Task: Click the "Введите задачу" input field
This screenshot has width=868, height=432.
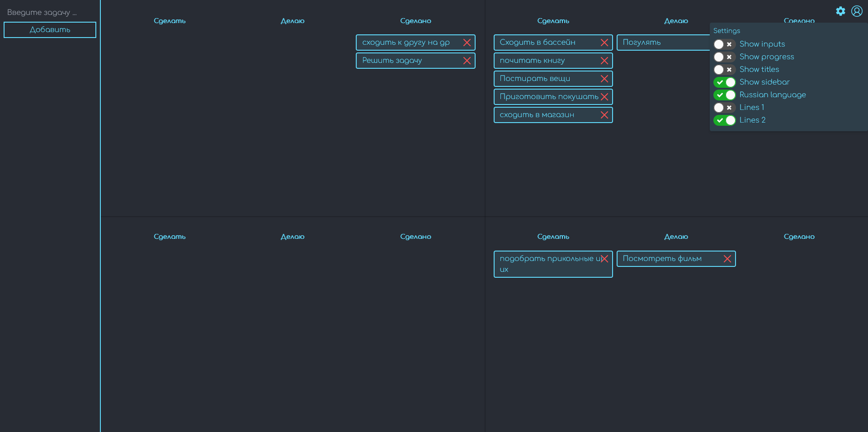Action: tap(45, 12)
